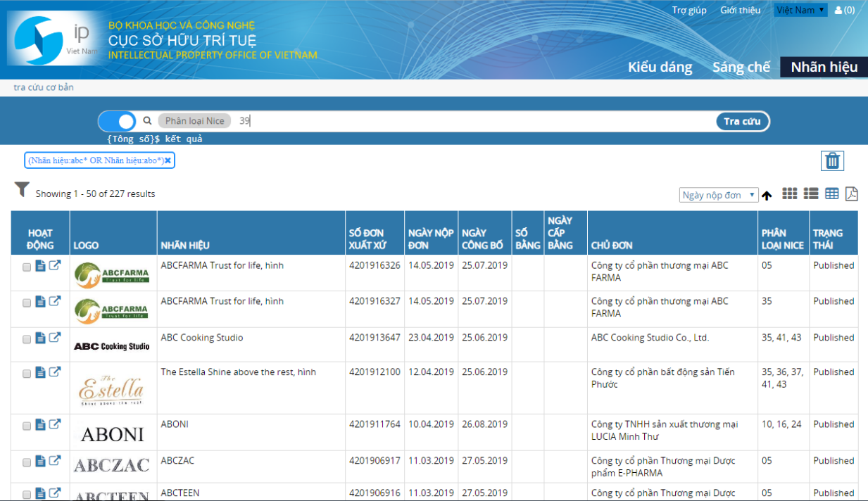Image resolution: width=868 pixels, height=501 pixels.
Task: Open the ABCFARMA logo for application 4201916326
Action: pos(111,274)
